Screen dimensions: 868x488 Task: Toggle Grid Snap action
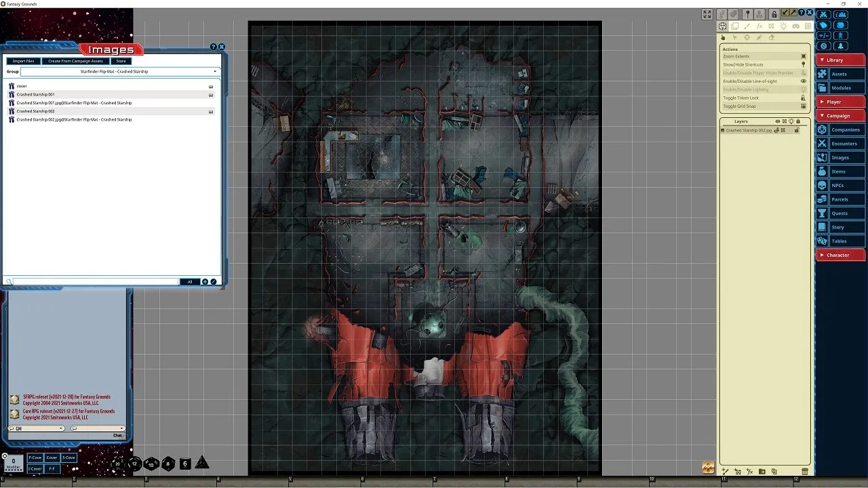coord(764,106)
